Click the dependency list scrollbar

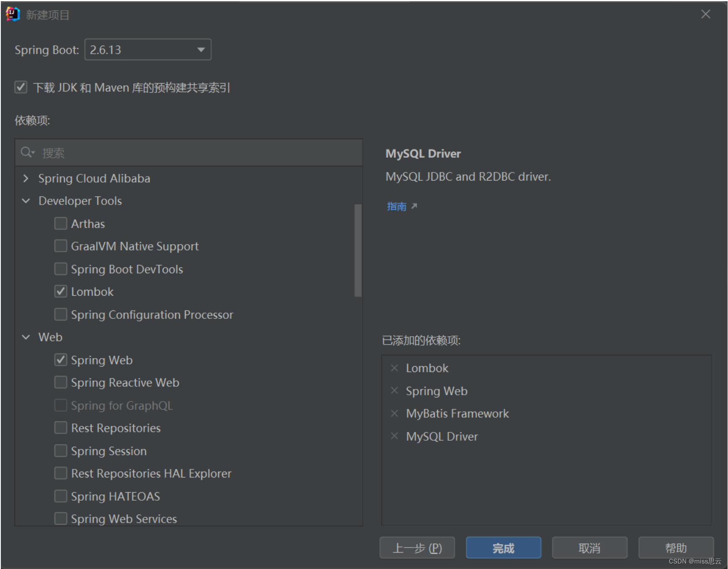click(x=358, y=251)
